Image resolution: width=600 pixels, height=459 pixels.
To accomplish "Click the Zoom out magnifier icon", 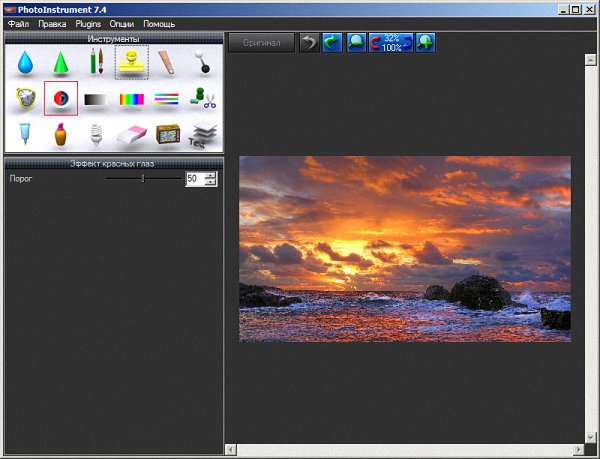I will coord(357,42).
